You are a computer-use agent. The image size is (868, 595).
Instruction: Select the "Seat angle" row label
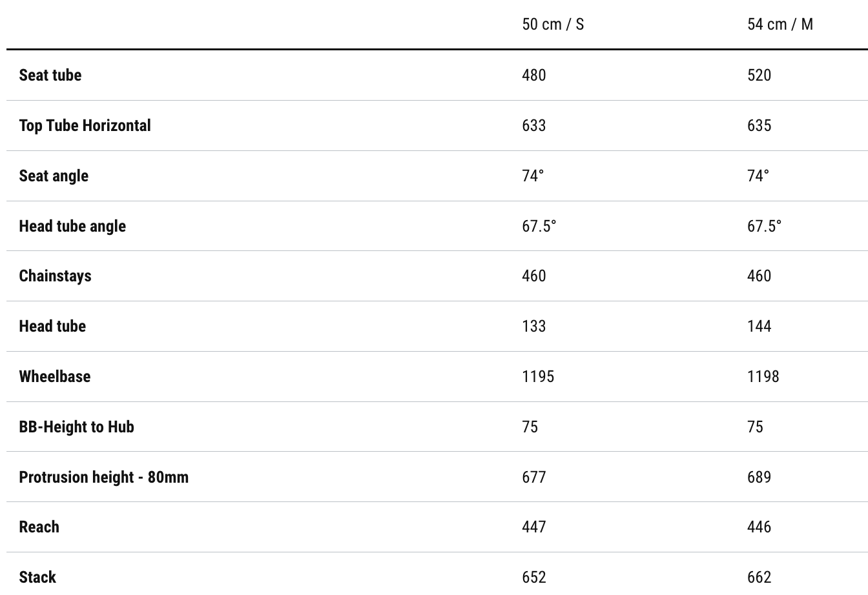coord(54,176)
